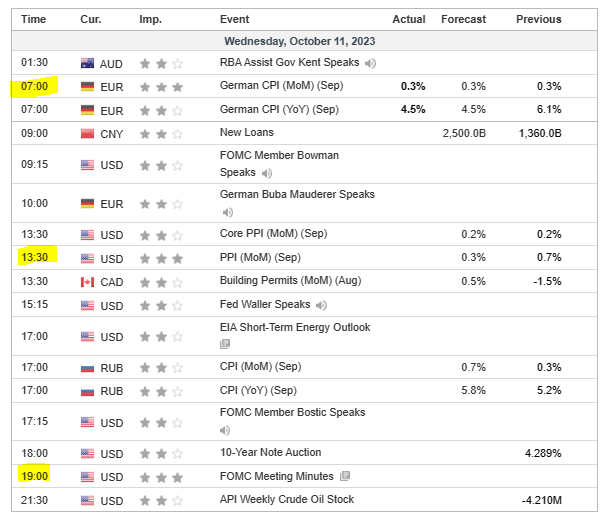Open API Weekly Crude Oil Stock event
Viewport: 604px width, 522px height.
point(286,499)
